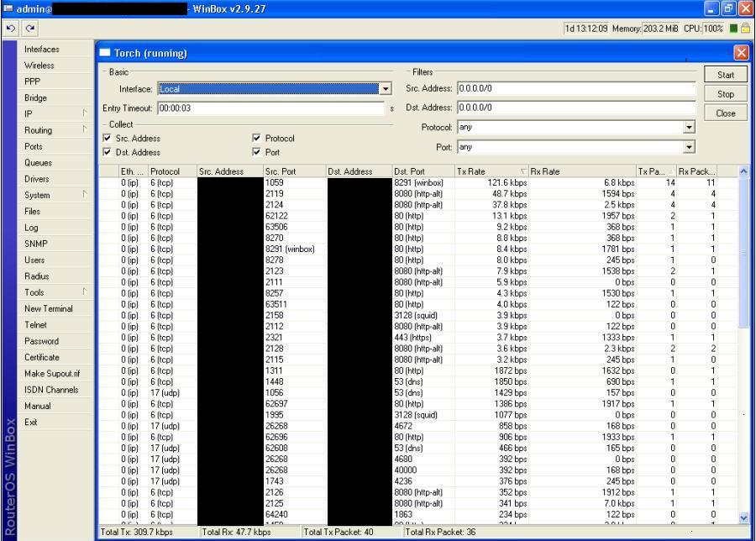Click the Total Tx: 309.7 kbps status

coord(136,532)
